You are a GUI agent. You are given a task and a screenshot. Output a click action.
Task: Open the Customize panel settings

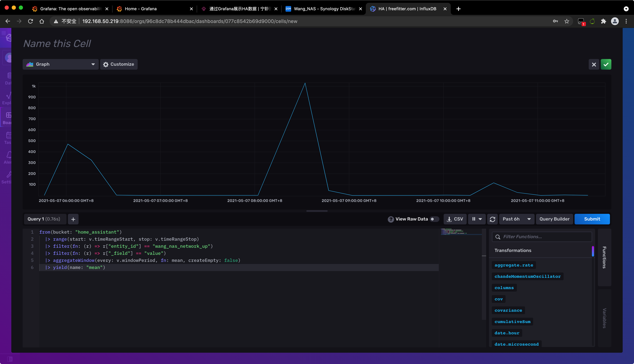coord(119,64)
